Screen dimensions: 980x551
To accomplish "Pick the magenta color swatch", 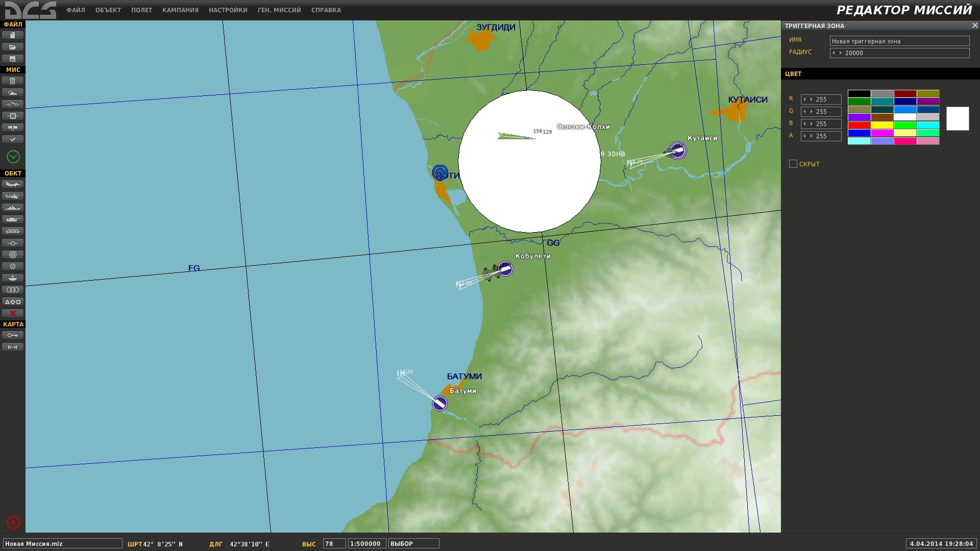I will click(882, 133).
